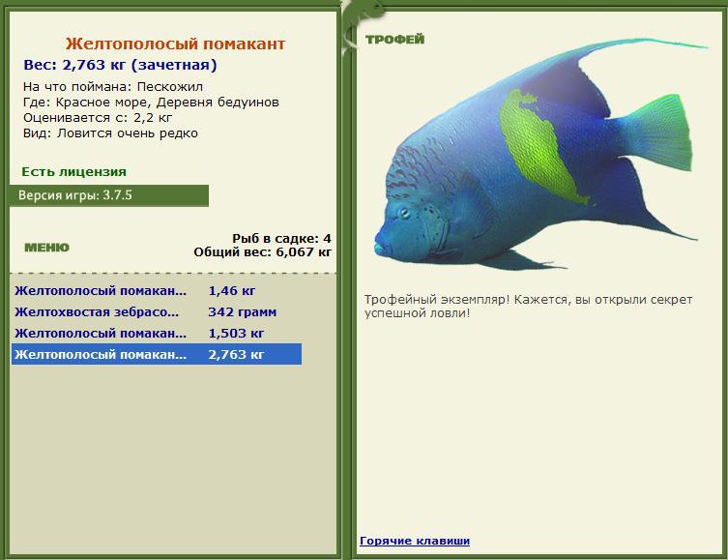Click the Трофейный экземпляр description text

(528, 307)
